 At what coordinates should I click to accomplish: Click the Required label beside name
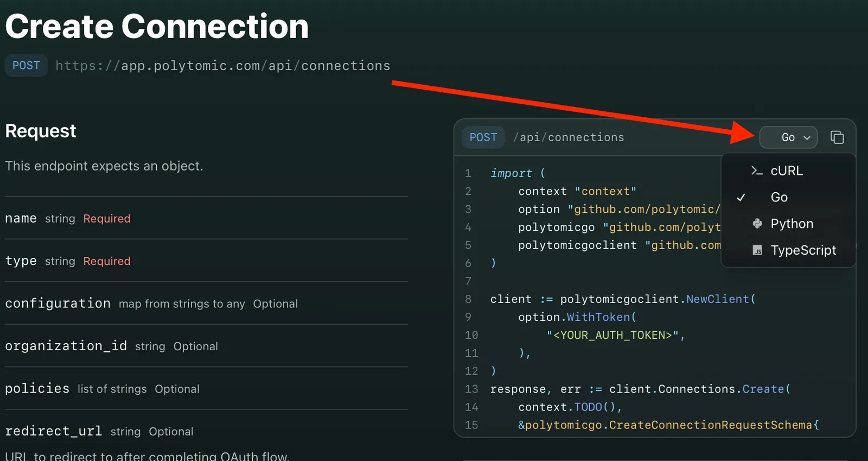(x=107, y=218)
